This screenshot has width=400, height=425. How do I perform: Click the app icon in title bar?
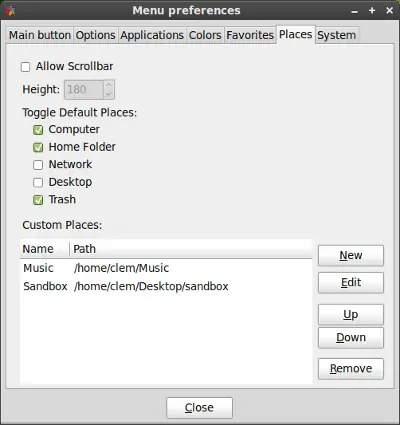11,11
